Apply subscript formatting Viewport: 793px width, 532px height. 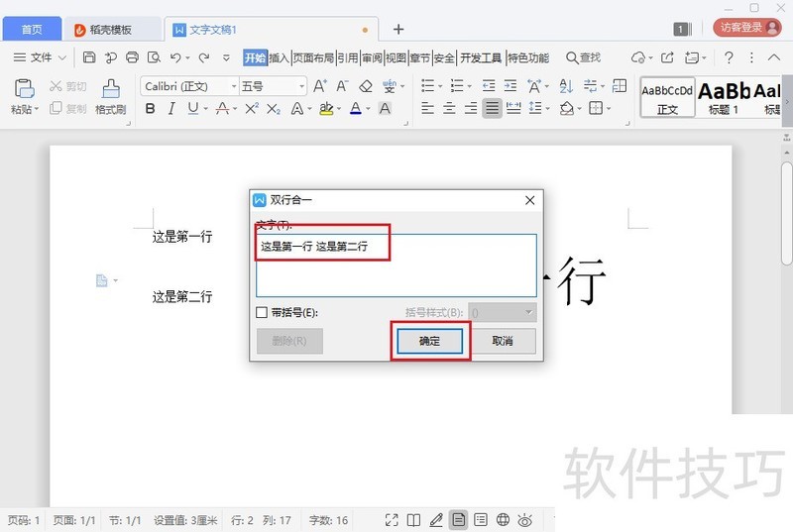[274, 108]
